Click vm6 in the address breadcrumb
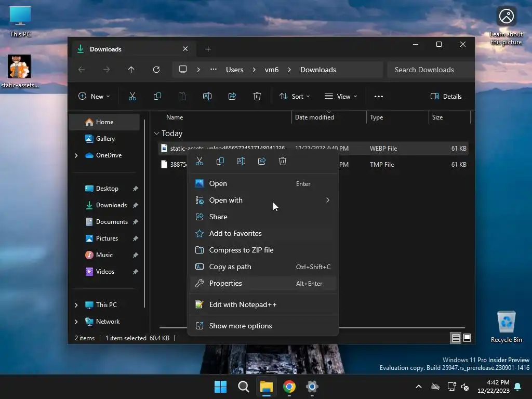This screenshot has height=399, width=532. click(271, 70)
